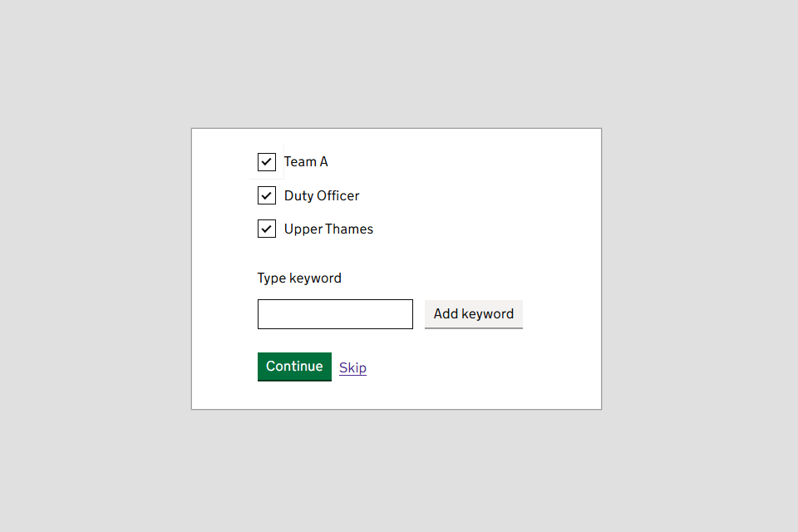The image size is (798, 532).
Task: Click the tick mark beside Team A
Action: pos(267,162)
